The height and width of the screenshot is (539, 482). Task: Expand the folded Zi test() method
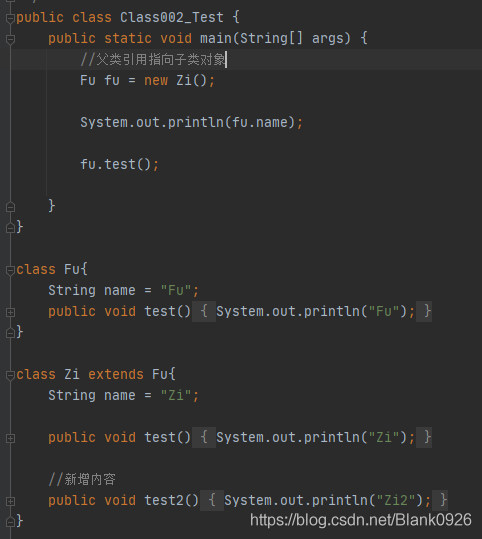(10, 438)
